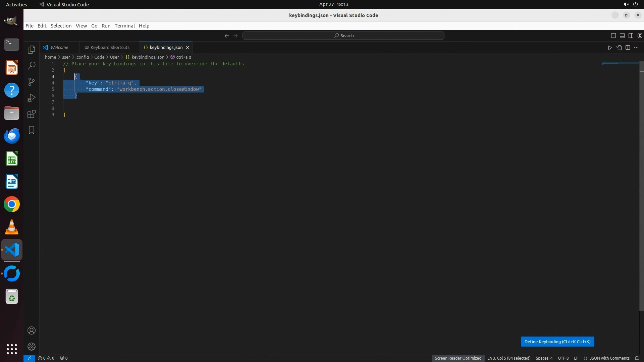The height and width of the screenshot is (362, 644).
Task: Click the top Search command center field
Action: click(x=343, y=36)
